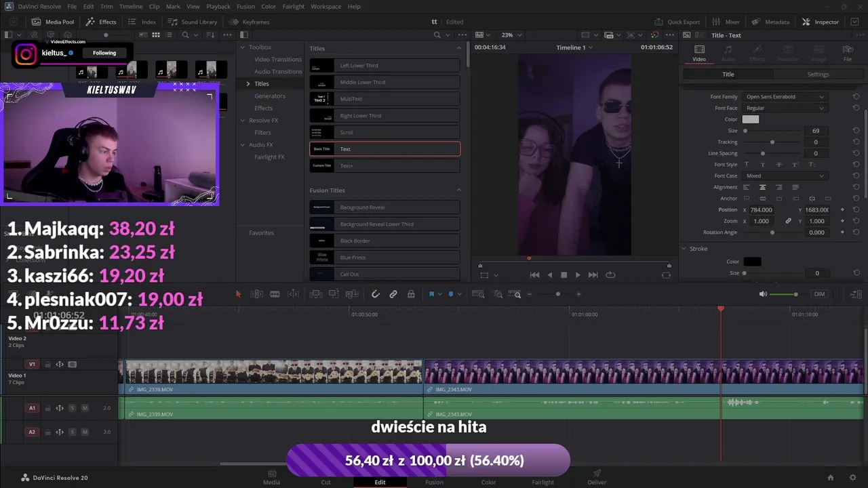Click the blue Marker icon in toolbar

(x=451, y=294)
